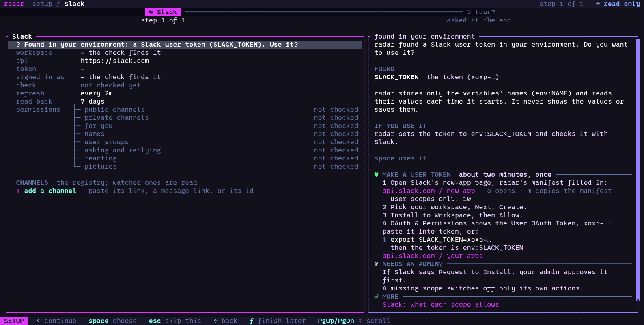This screenshot has width=644, height=325.
Task: Open Slack: what each scope allows link
Action: 441,305
